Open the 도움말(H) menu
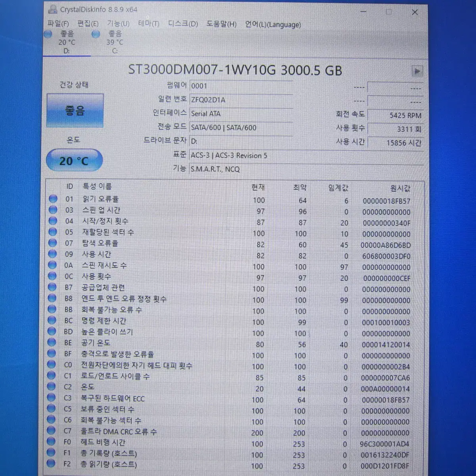This screenshot has width=476, height=476. click(221, 24)
